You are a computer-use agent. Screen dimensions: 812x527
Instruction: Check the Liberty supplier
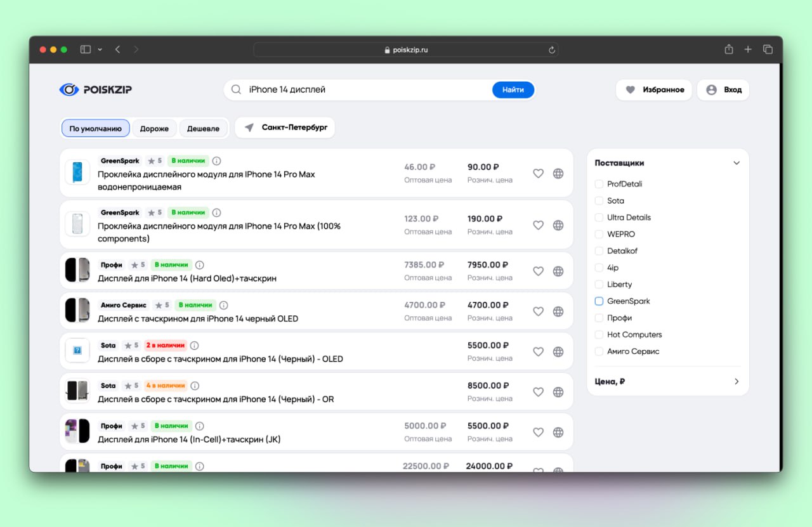click(x=599, y=284)
